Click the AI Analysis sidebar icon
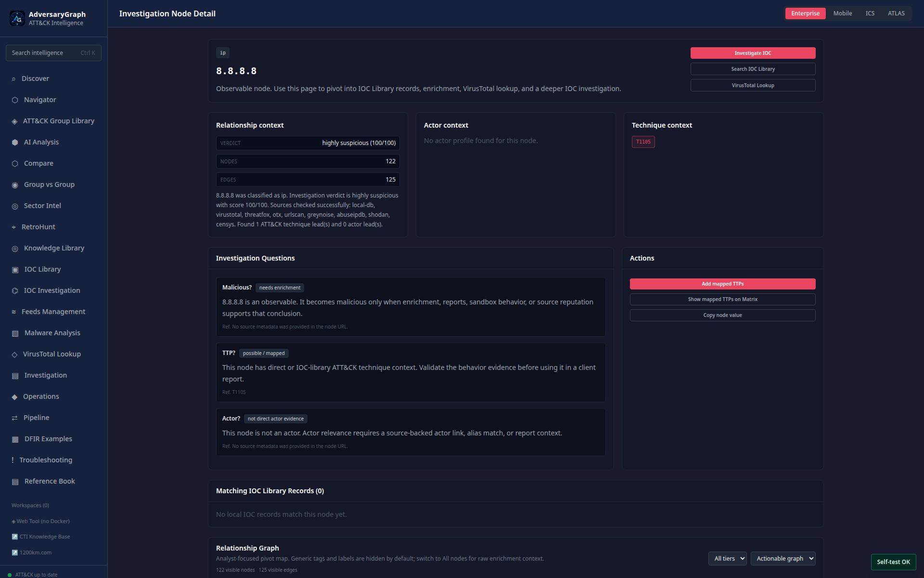Image resolution: width=924 pixels, height=578 pixels. [15, 143]
